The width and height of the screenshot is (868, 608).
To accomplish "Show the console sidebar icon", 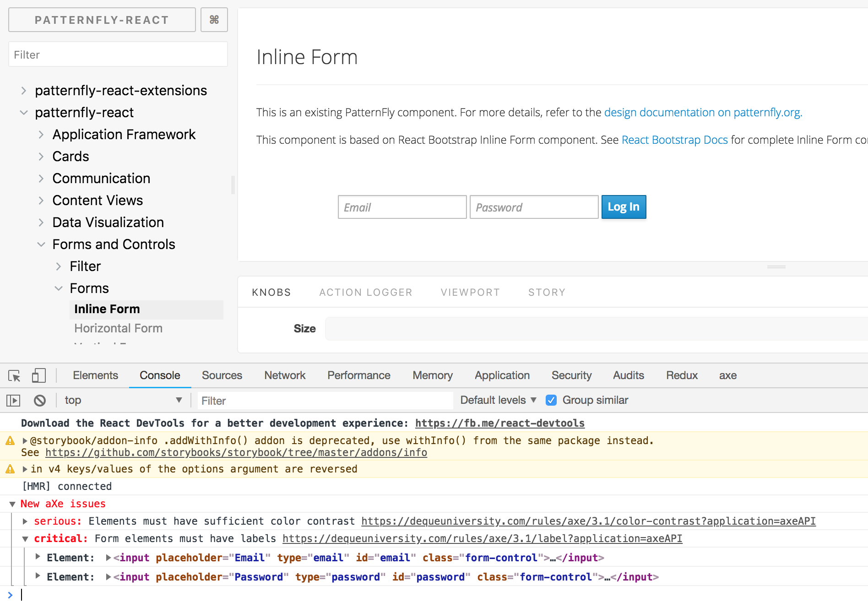I will [13, 401].
